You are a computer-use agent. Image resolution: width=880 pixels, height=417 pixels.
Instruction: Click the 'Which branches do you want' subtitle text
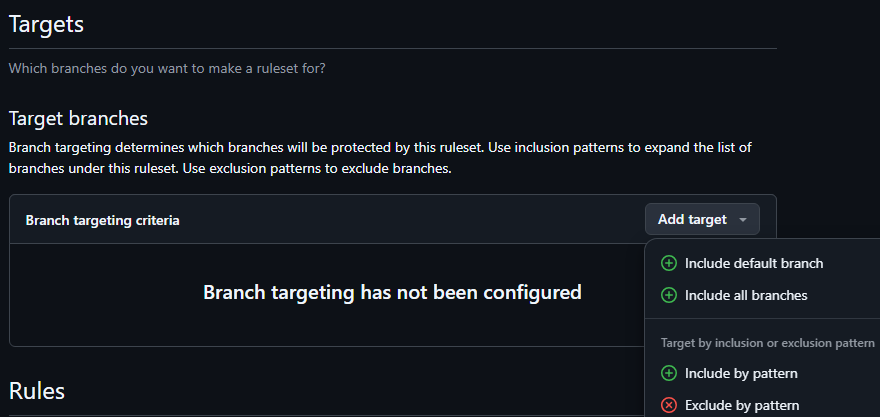pos(167,70)
